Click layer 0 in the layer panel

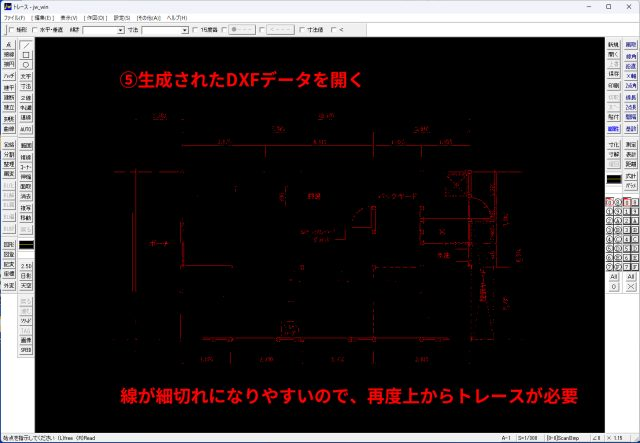(611, 203)
